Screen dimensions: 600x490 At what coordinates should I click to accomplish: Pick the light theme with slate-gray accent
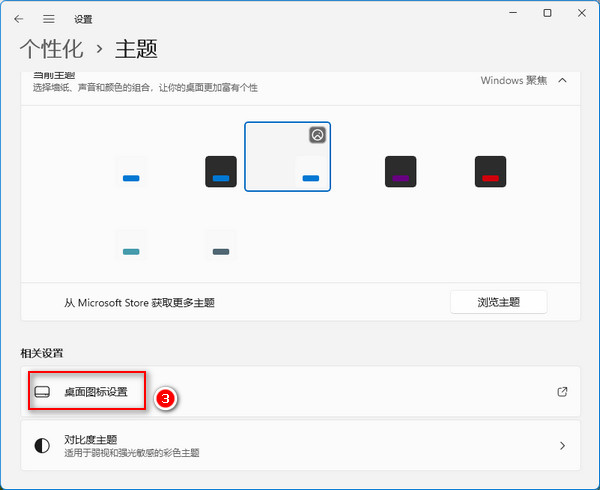[221, 245]
